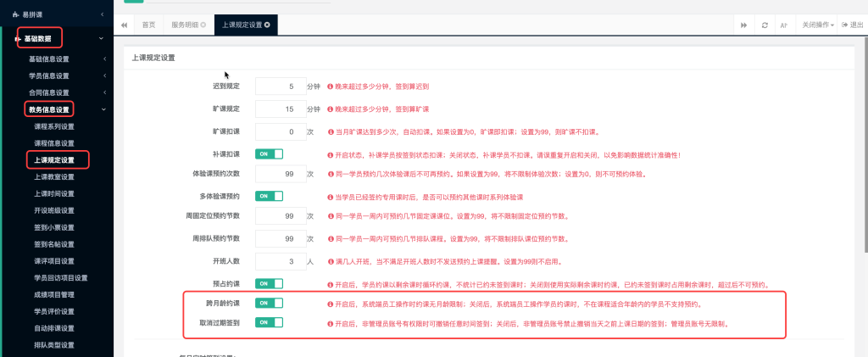Viewport: 868px width, 357px height.
Task: Click the 周排队预约节数 input field
Action: point(281,238)
